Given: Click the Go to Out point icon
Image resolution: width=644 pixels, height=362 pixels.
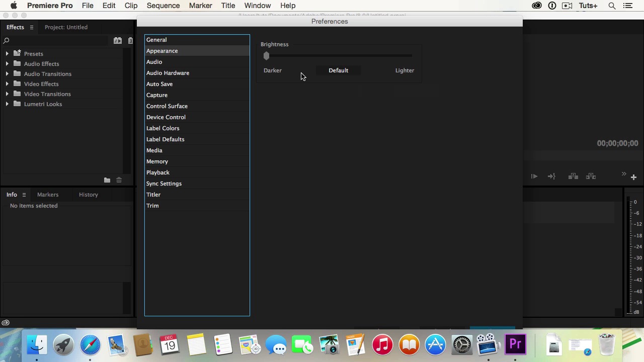Looking at the screenshot, I should click(551, 176).
